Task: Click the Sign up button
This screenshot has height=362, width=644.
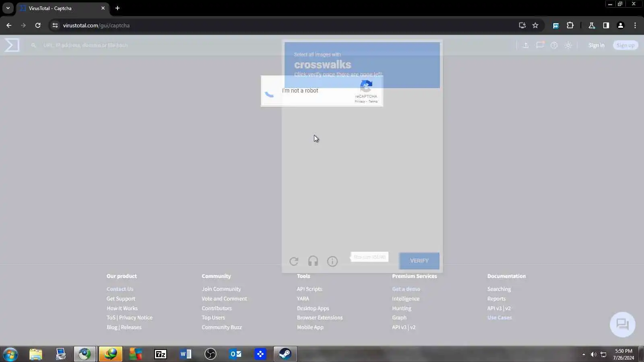Action: tap(625, 45)
